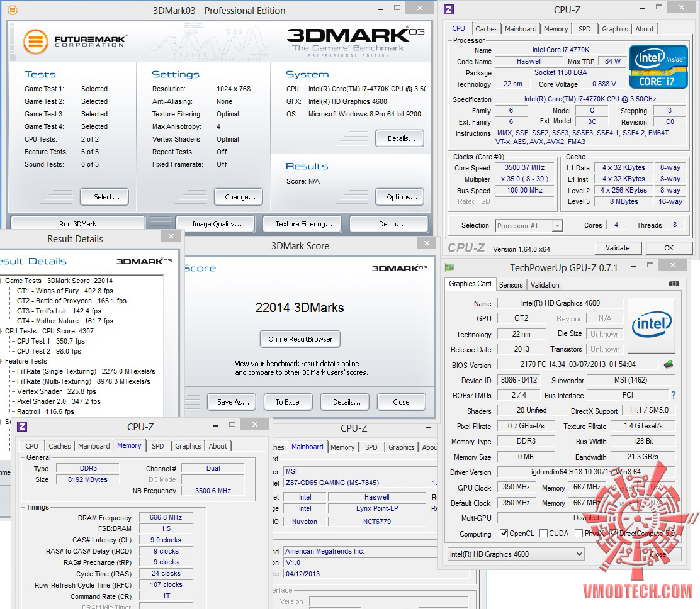This screenshot has height=609, width=700.
Task: Click the GPU-Z Name field
Action: pos(560,303)
